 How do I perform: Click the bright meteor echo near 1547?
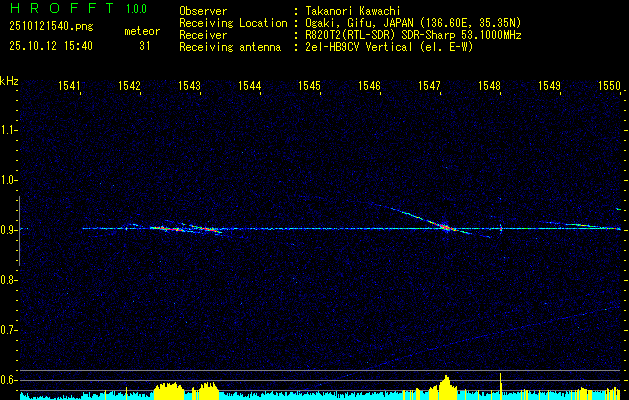[444, 227]
